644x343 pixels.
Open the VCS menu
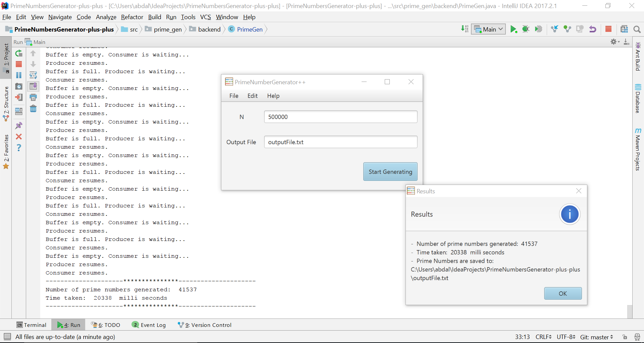click(206, 17)
